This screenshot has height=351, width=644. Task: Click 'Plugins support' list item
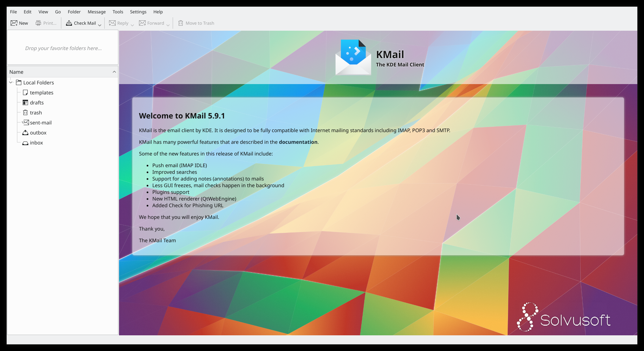[171, 192]
